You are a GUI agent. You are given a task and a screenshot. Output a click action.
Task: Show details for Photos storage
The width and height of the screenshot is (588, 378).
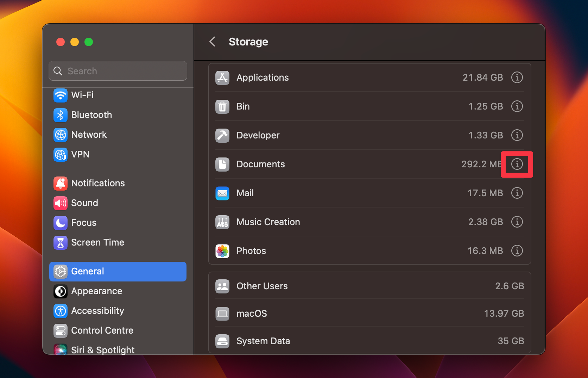tap(517, 251)
